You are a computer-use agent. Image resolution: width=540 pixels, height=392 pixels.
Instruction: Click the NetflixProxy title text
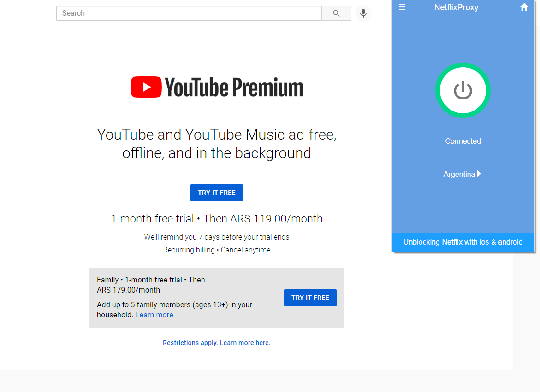457,7
